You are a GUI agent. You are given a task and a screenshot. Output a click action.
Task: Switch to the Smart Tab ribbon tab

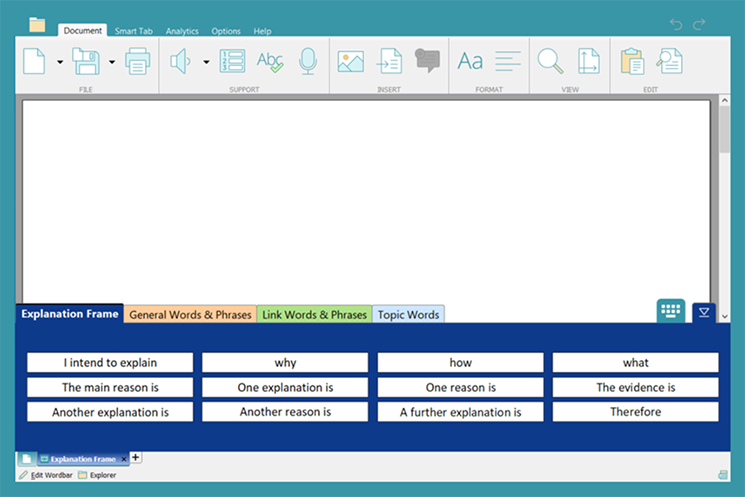click(x=134, y=31)
